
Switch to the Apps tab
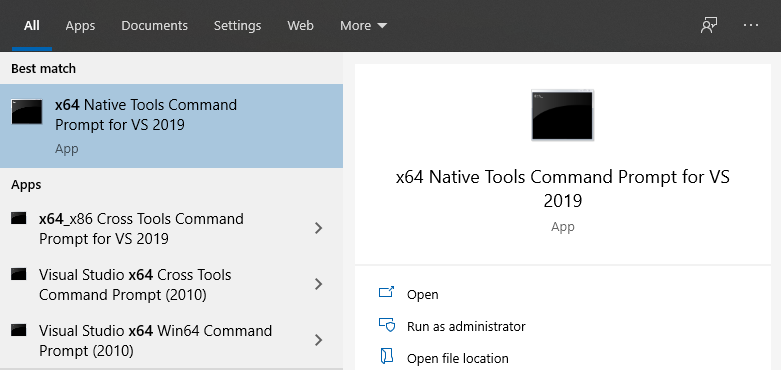80,25
